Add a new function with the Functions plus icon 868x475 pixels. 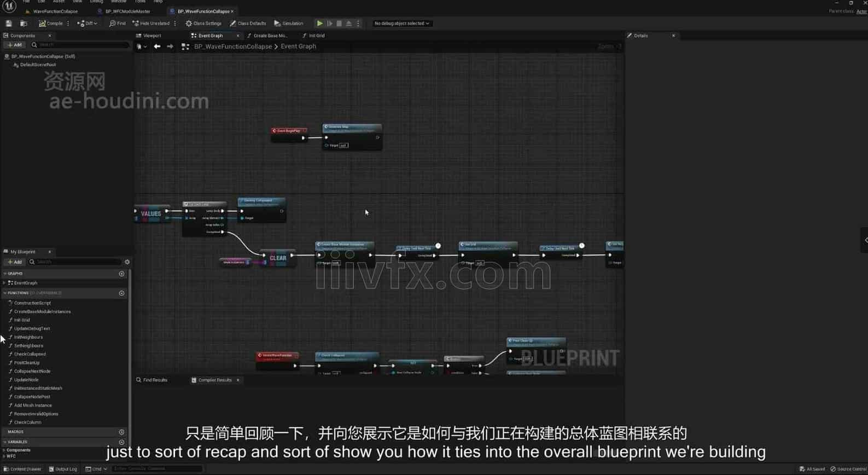121,293
